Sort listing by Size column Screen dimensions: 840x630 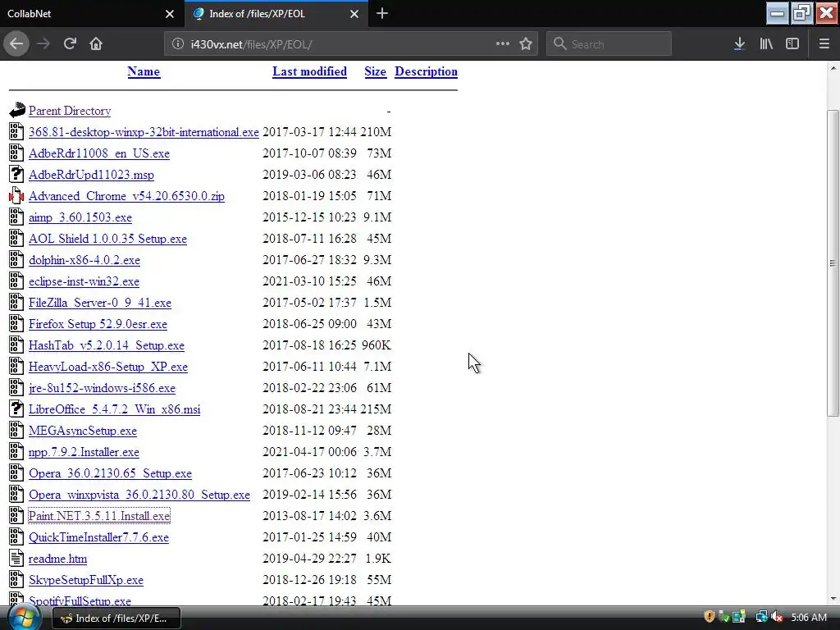[375, 72]
